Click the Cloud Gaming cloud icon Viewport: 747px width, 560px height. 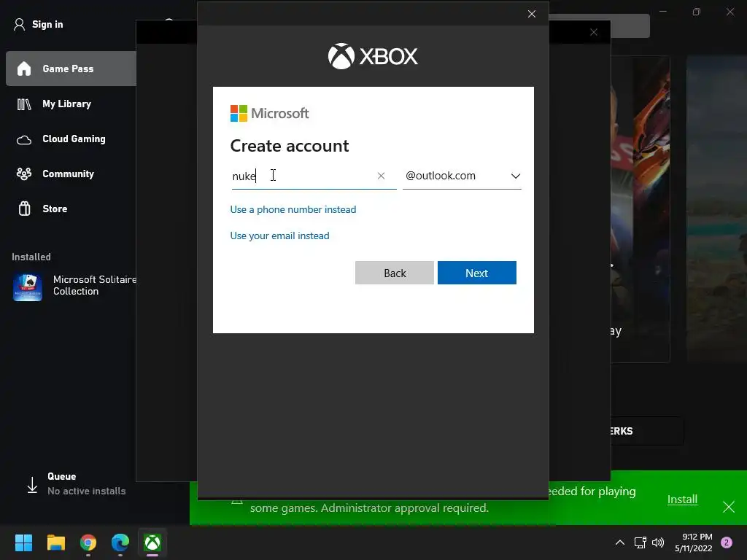pos(24,139)
